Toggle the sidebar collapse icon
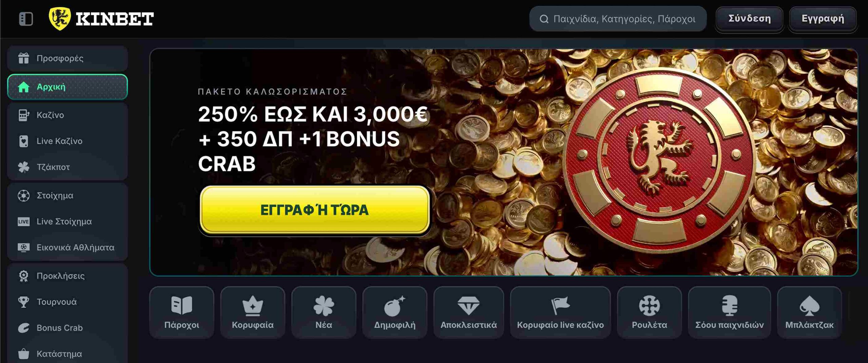 pos(26,19)
